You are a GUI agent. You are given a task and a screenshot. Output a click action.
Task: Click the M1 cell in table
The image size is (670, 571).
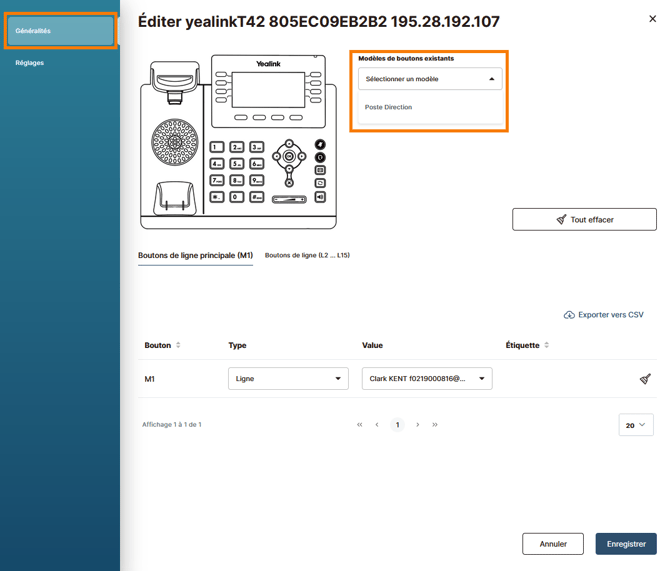(x=150, y=379)
